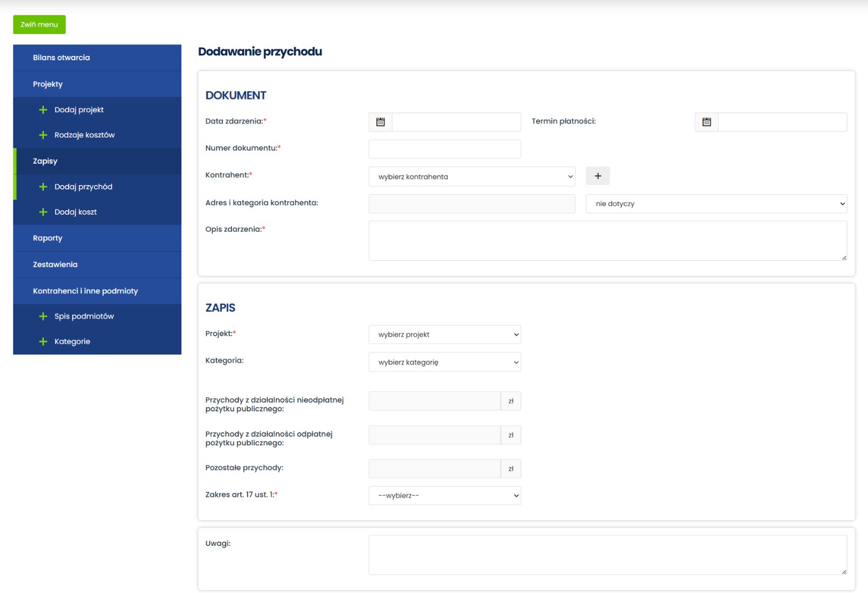Screen dimensions: 868x593
Task: Click plus icon beside Spis podmiotów
Action: tap(43, 316)
